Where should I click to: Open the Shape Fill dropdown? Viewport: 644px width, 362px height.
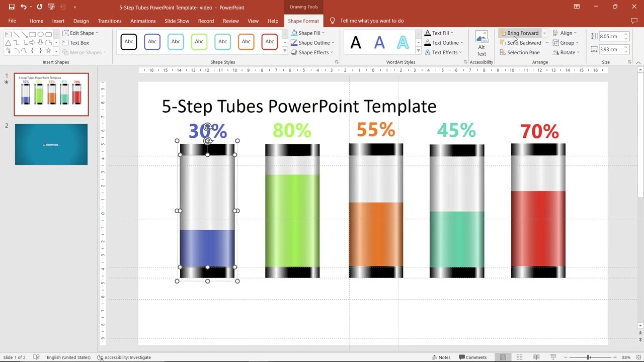point(308,33)
